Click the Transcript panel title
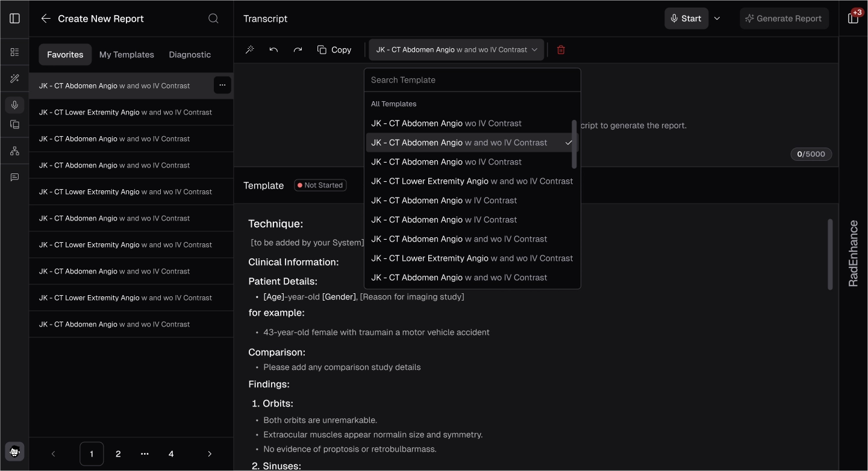 (x=266, y=19)
